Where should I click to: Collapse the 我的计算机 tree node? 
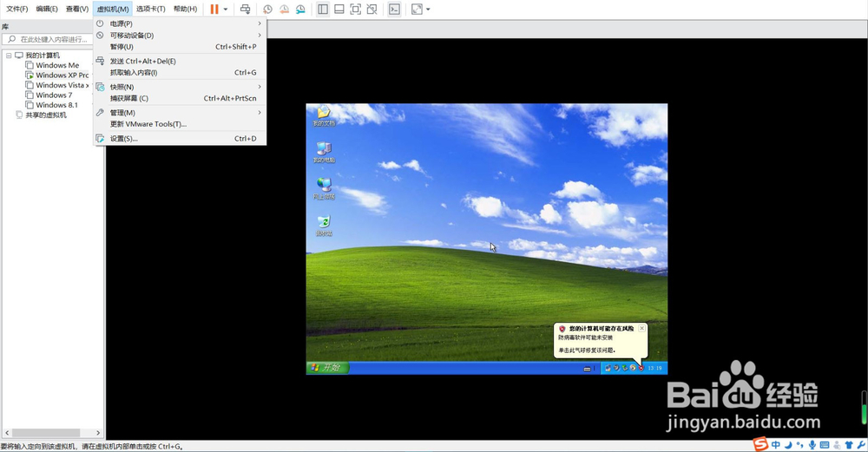pyautogui.click(x=9, y=56)
